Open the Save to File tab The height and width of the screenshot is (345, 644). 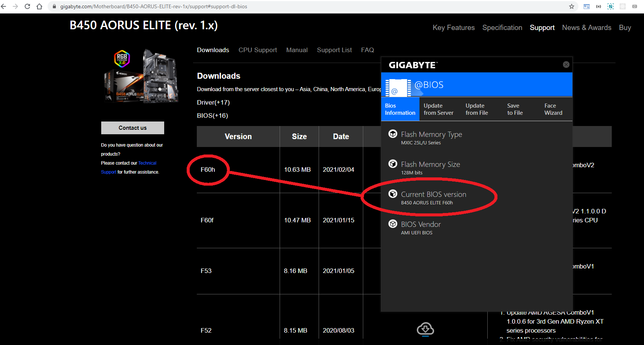[515, 109]
